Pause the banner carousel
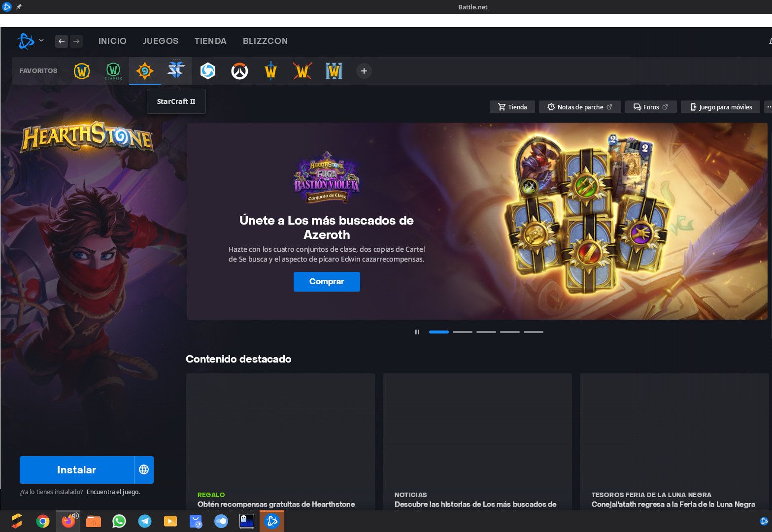 pos(417,332)
